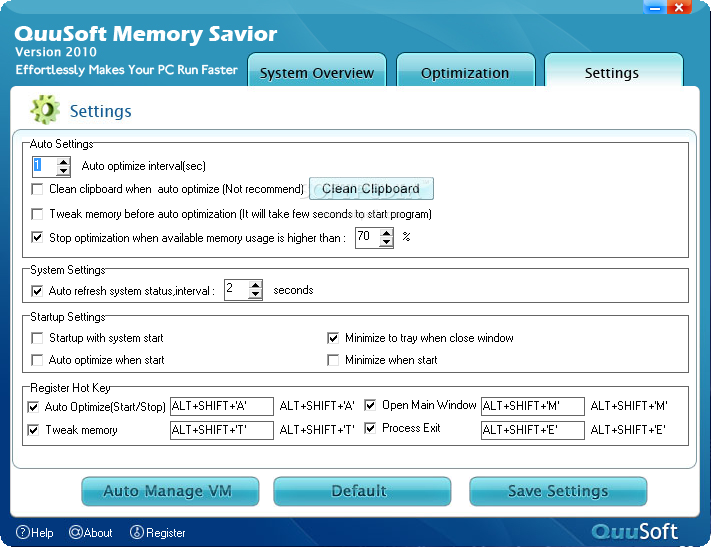Click the 'Startup Settings' group title
Image resolution: width=711 pixels, height=547 pixels.
pos(68,317)
